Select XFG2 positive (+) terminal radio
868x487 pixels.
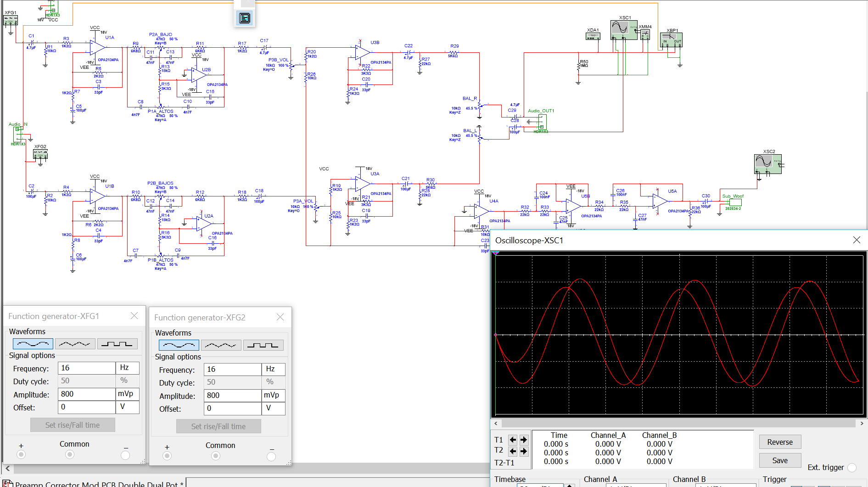coord(167,456)
